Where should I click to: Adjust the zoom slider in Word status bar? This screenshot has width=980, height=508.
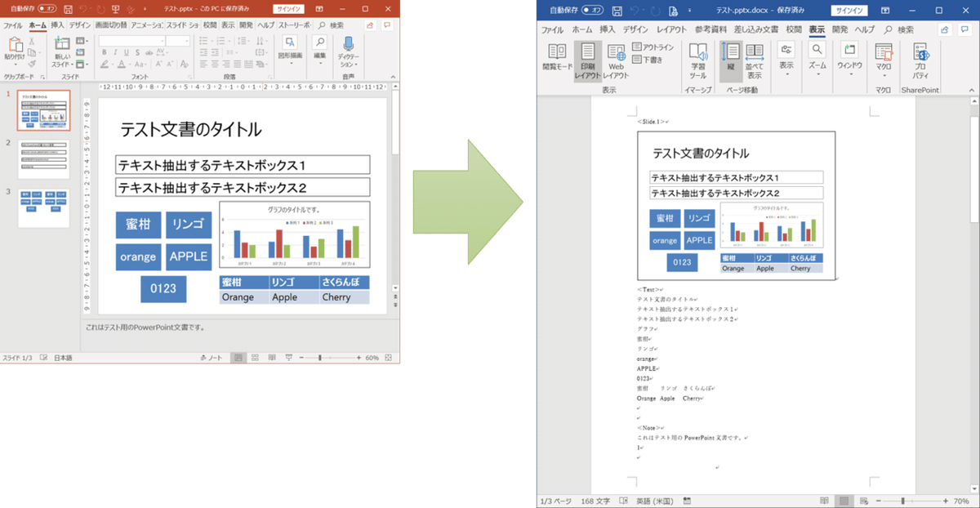902,500
